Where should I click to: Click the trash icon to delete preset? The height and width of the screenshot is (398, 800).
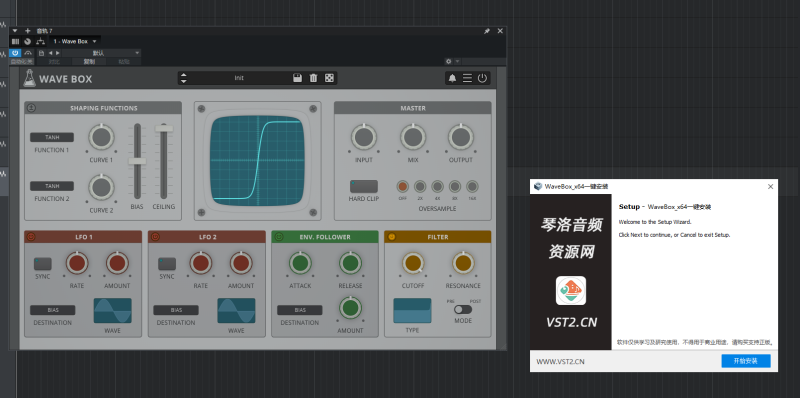pos(313,78)
